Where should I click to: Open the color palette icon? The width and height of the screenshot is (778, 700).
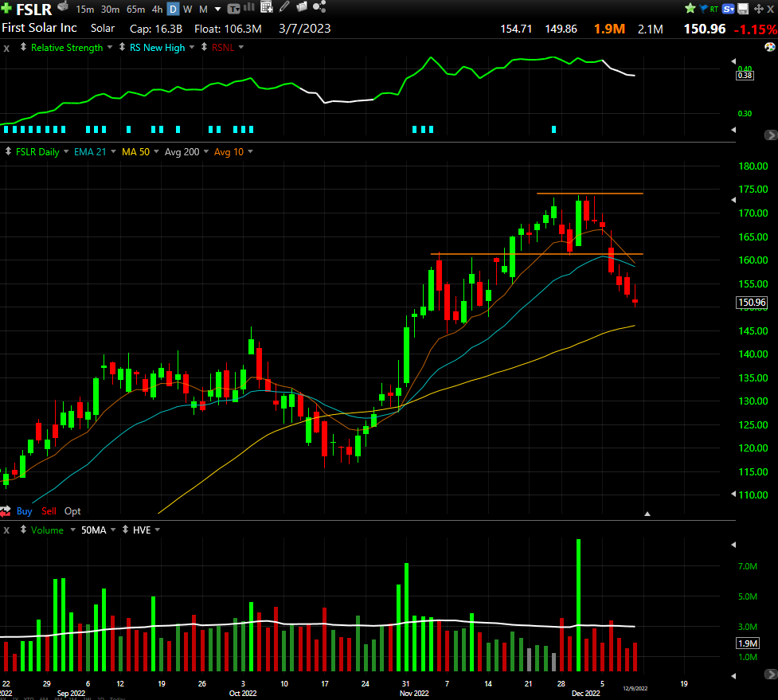coord(769,47)
